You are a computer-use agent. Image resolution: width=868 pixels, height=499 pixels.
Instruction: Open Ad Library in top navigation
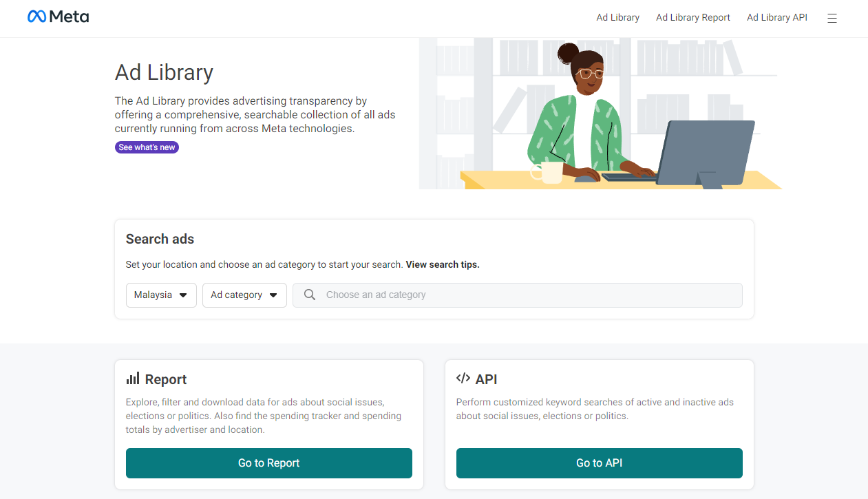pos(617,18)
